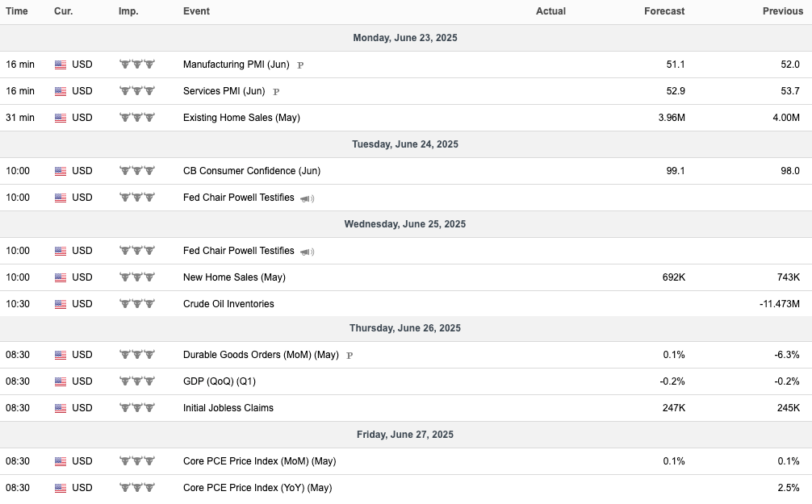Click the Actual column header
Viewport: 812px width, 504px height.
click(x=551, y=11)
